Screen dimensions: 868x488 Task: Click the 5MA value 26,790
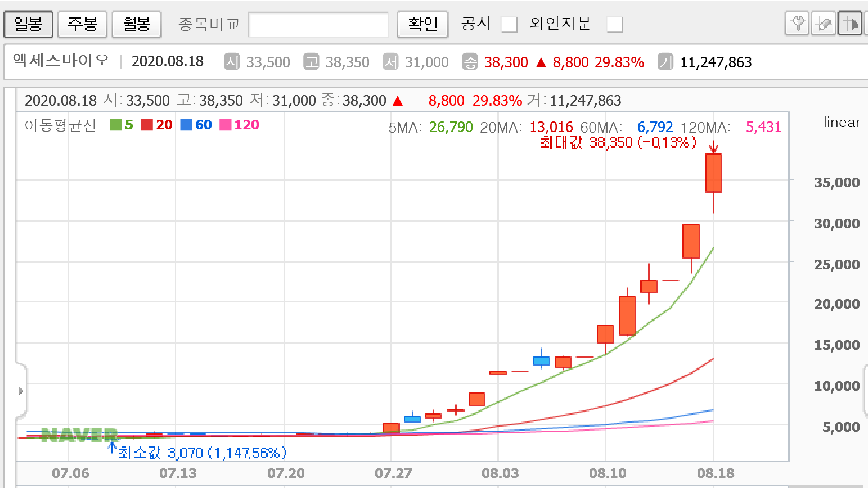451,128
